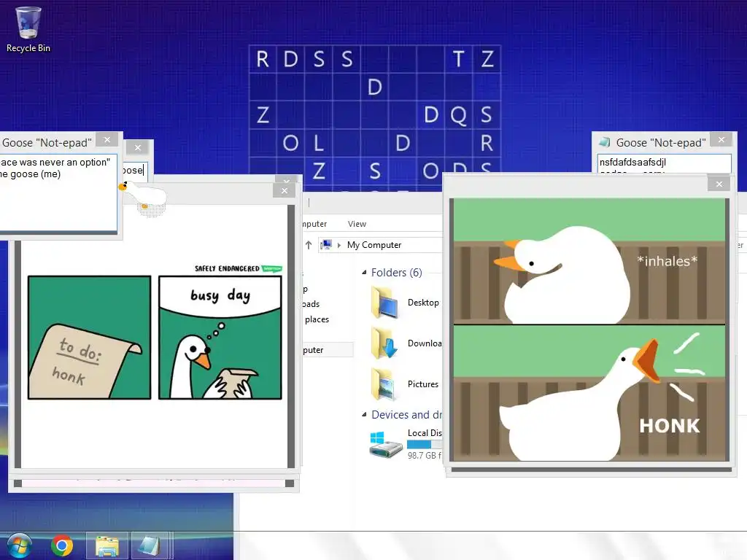Collapse the Folders (6) group
Image resolution: width=747 pixels, height=560 pixels.
[364, 273]
